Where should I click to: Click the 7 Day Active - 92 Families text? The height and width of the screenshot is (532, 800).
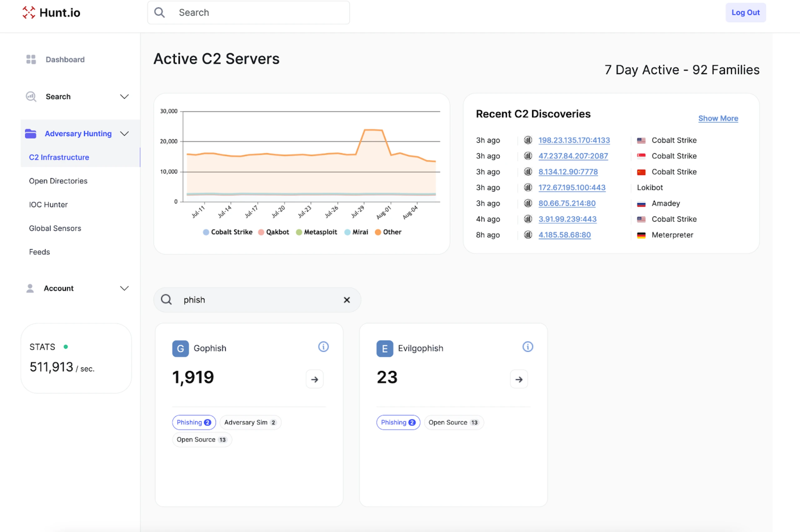pyautogui.click(x=682, y=70)
